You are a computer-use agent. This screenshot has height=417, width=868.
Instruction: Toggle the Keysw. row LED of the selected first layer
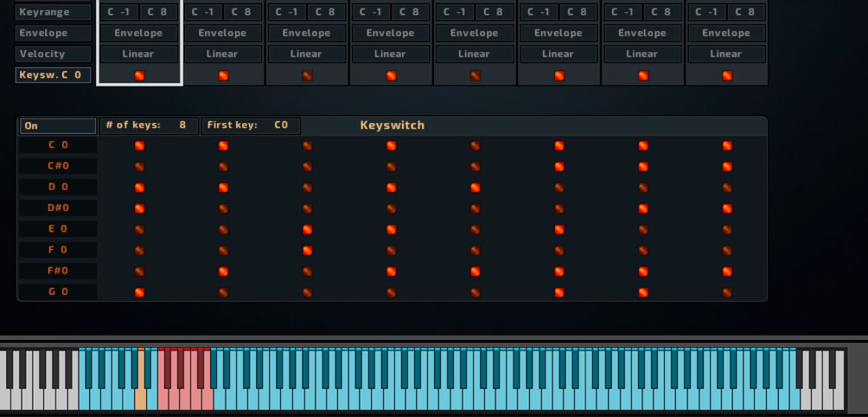click(139, 76)
